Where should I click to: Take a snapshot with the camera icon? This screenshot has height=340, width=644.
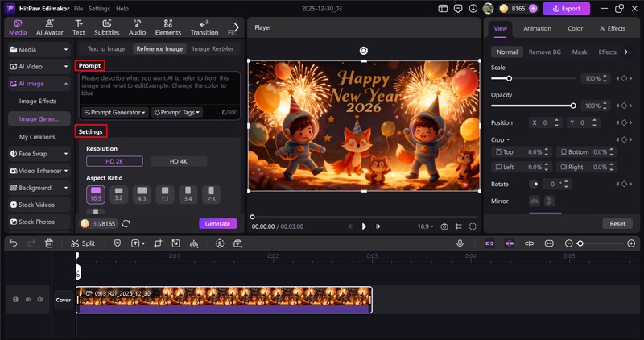pyautogui.click(x=444, y=226)
